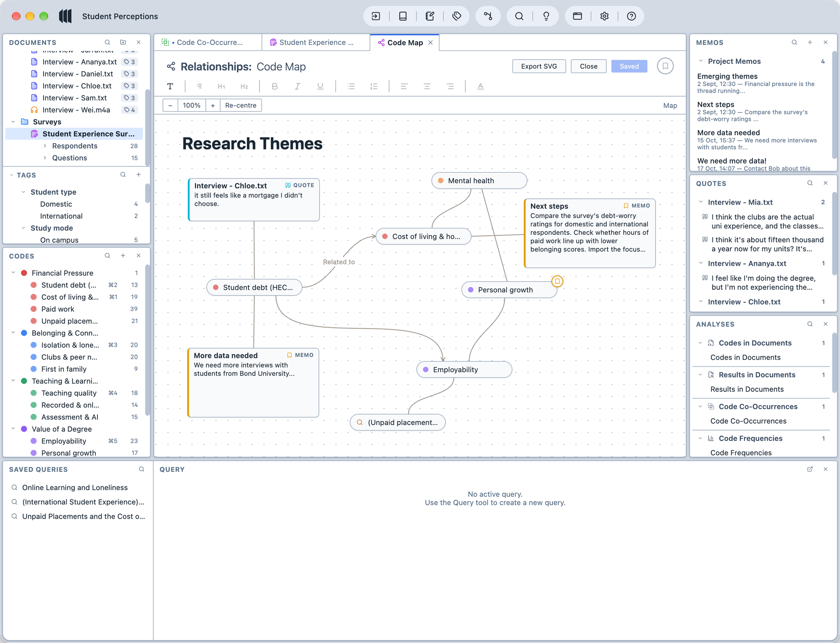Collapse the Surveys folder
840x643 pixels.
coord(13,122)
